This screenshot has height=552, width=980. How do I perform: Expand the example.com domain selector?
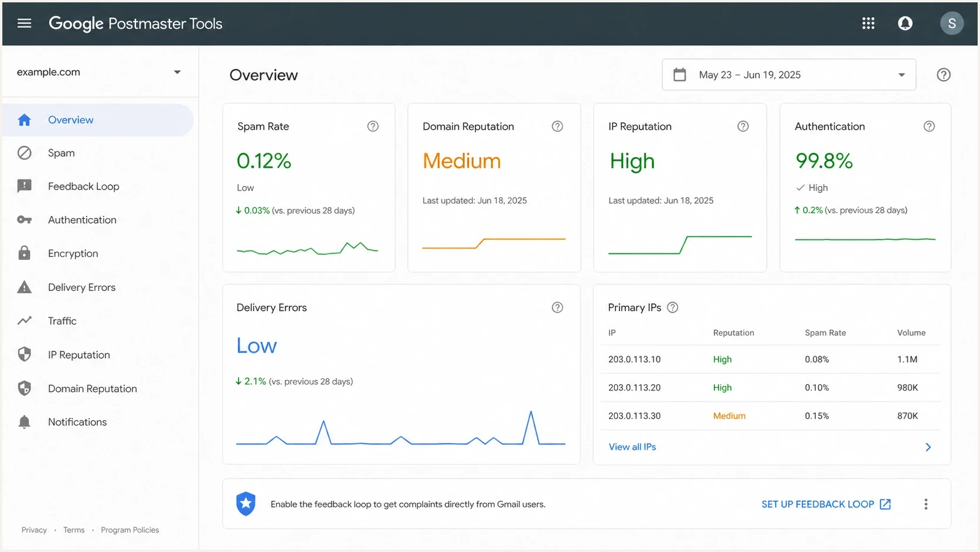click(x=100, y=72)
